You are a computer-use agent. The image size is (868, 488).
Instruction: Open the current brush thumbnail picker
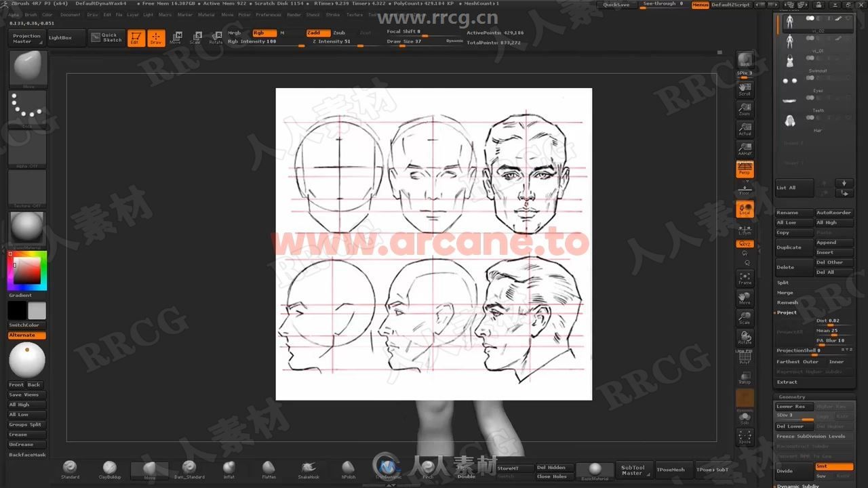[x=28, y=69]
